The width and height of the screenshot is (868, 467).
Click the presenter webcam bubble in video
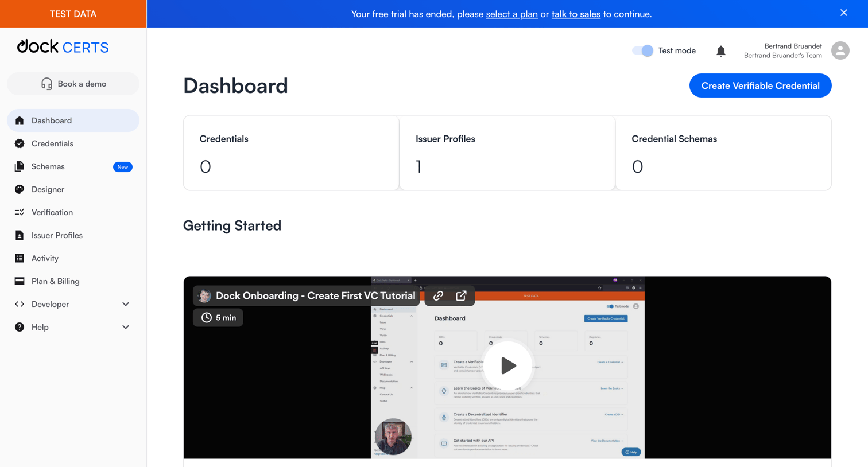pyautogui.click(x=393, y=437)
